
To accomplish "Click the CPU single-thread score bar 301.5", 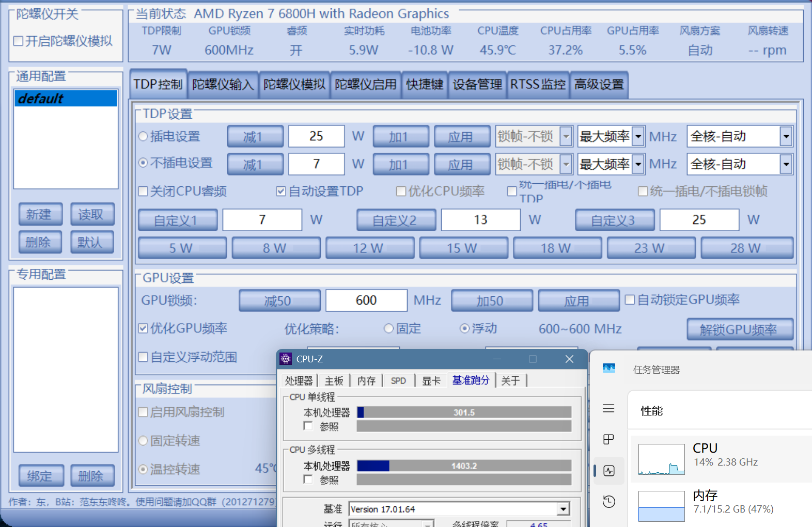I will (464, 412).
